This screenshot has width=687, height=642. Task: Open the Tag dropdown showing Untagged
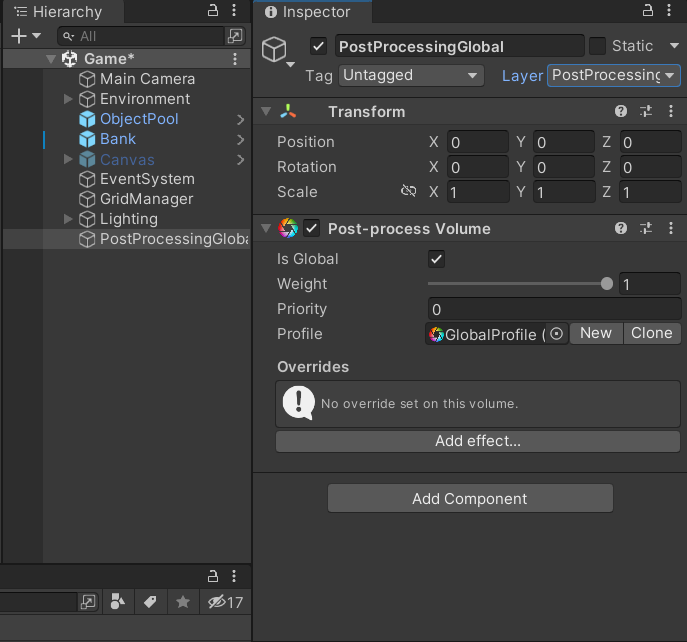point(411,75)
